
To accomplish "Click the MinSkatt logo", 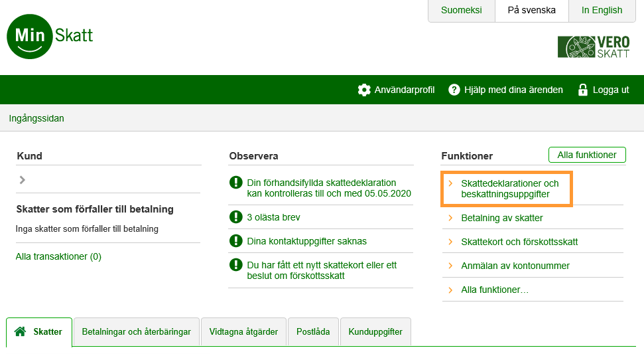I will [x=50, y=36].
